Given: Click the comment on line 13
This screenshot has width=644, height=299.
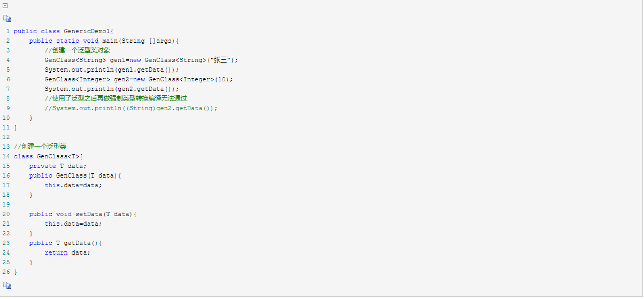Looking at the screenshot, I should point(41,147).
